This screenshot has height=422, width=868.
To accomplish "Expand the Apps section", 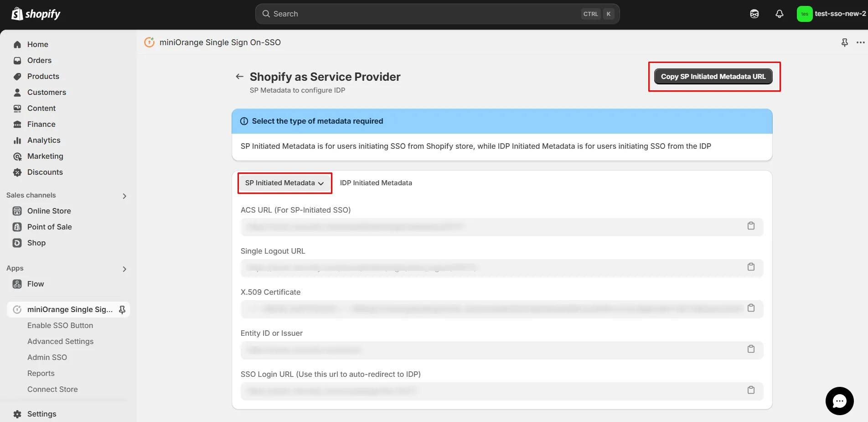I will point(124,269).
